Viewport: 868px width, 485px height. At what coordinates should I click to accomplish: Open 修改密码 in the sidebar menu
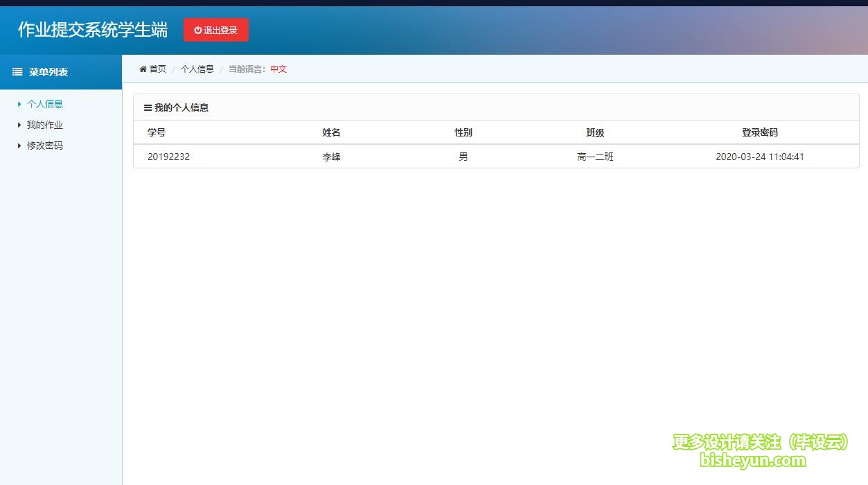(45, 145)
